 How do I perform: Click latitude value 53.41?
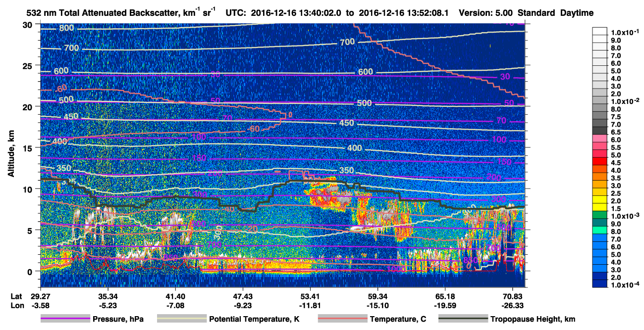coord(310,296)
